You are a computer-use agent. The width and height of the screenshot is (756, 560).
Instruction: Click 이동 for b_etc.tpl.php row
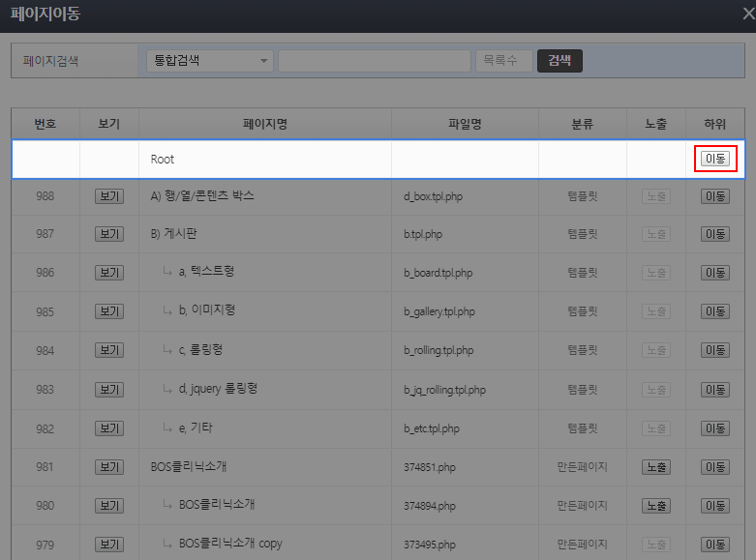(x=715, y=428)
